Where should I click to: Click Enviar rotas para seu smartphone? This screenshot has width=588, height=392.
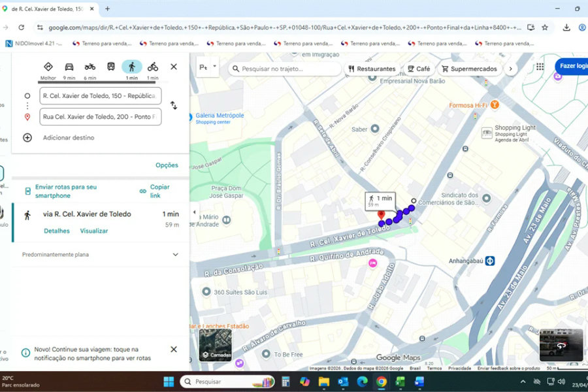65,191
